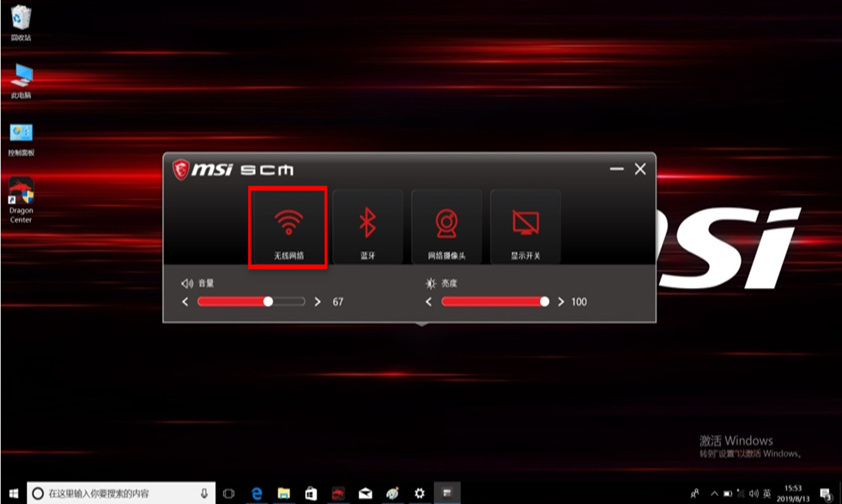Open the Windows Start menu
This screenshot has height=504, width=842.
point(12,492)
